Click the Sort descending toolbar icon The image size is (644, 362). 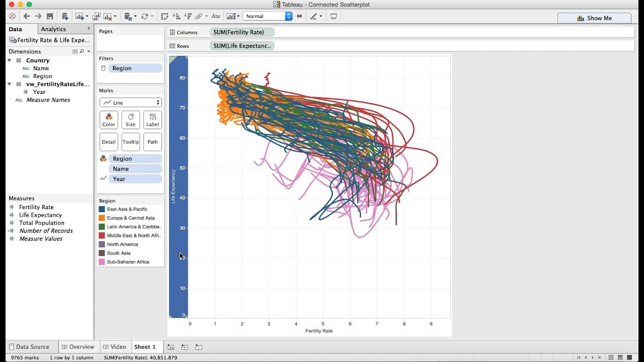point(187,16)
